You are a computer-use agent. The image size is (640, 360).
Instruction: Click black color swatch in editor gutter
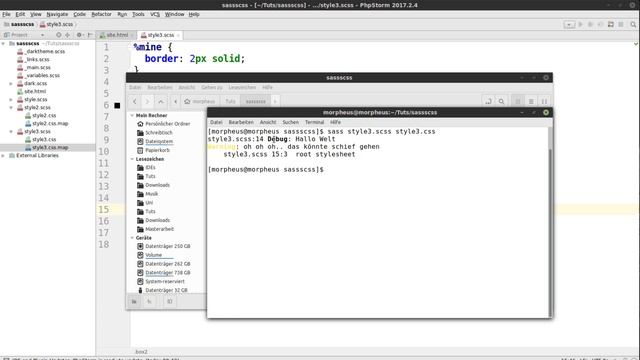[117, 106]
